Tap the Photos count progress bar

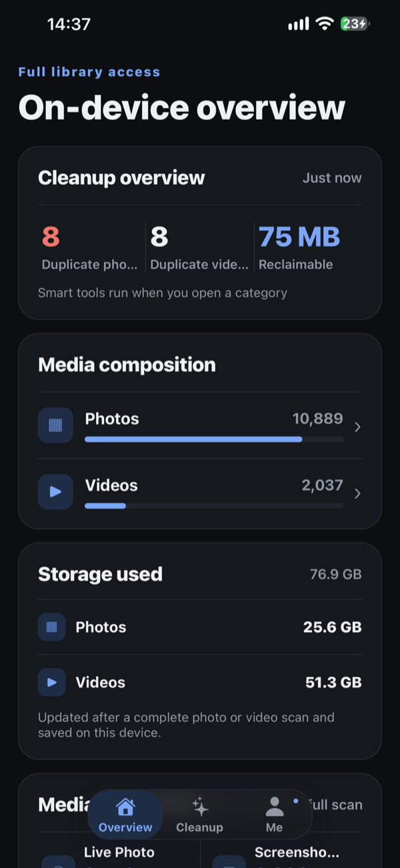[214, 439]
